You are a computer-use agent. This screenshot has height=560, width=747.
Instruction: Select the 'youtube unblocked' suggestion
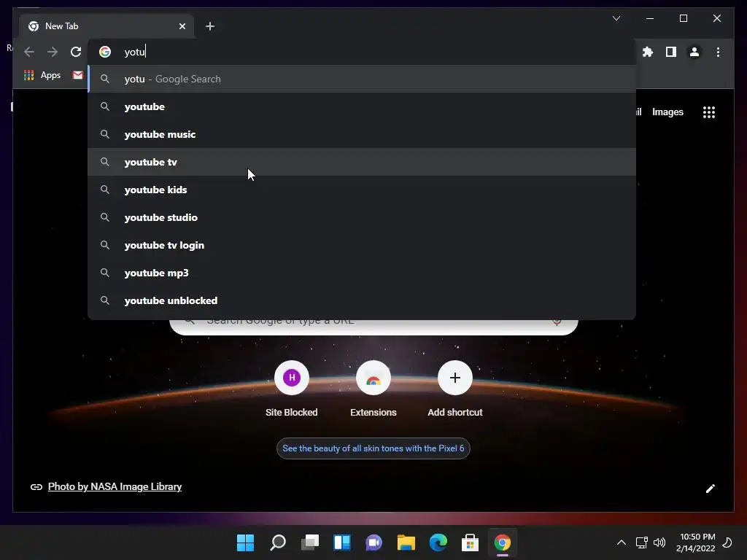362,300
